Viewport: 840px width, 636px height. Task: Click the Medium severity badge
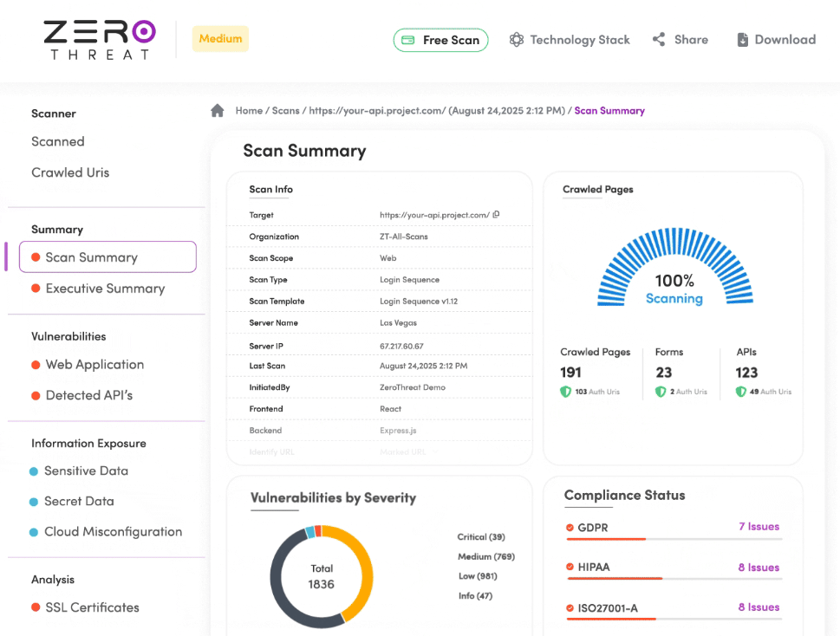pos(220,39)
